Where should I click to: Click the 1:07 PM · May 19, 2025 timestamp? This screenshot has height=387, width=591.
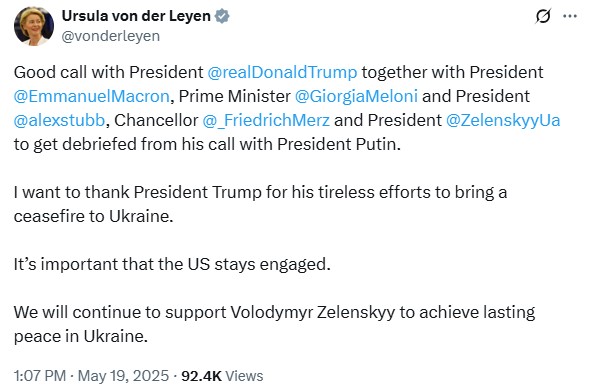tap(91, 376)
